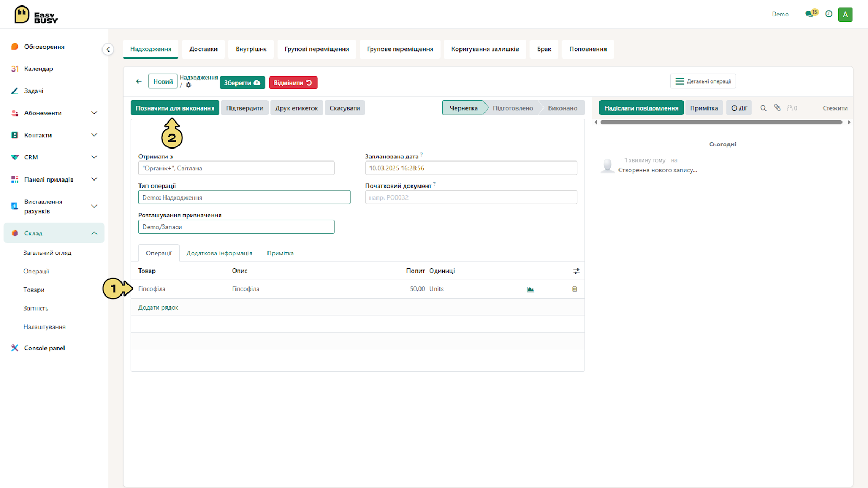Viewport: 868px width, 488px height.
Task: Click Друк етикеток button
Action: tap(297, 108)
